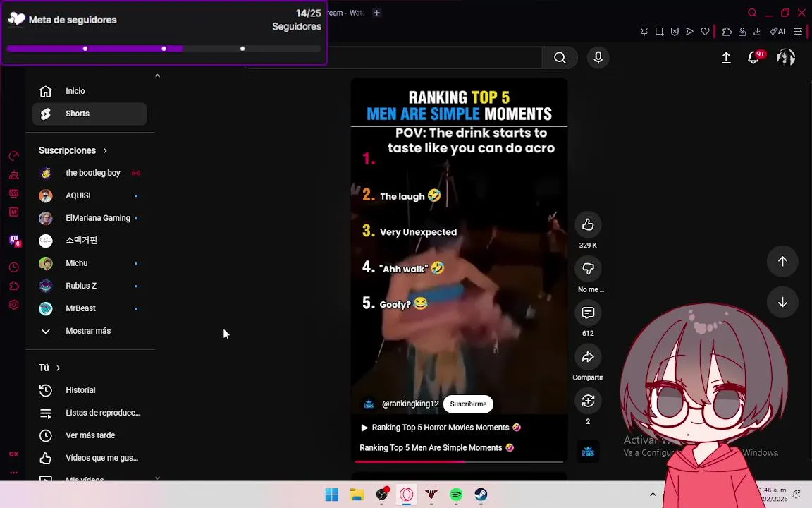Open Twitch panel in Opera sidebar
Image resolution: width=812 pixels, height=508 pixels.
pyautogui.click(x=14, y=240)
